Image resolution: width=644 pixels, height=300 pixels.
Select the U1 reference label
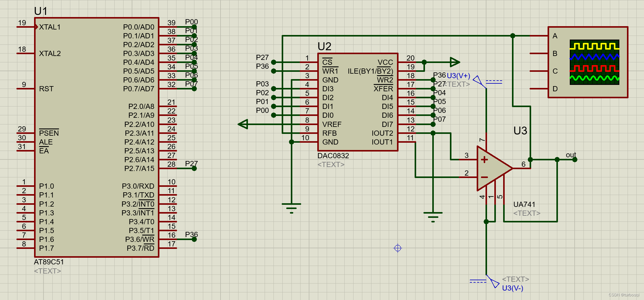click(41, 11)
